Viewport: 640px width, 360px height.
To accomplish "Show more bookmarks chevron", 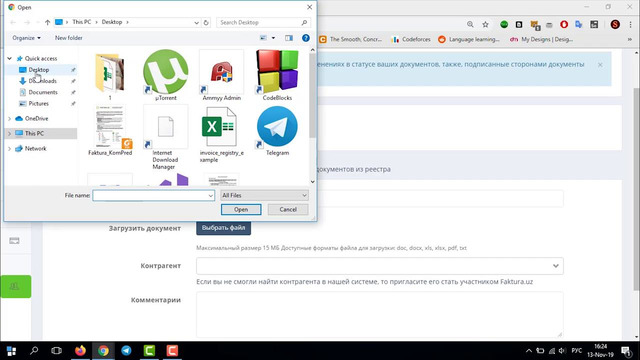I will 630,40.
